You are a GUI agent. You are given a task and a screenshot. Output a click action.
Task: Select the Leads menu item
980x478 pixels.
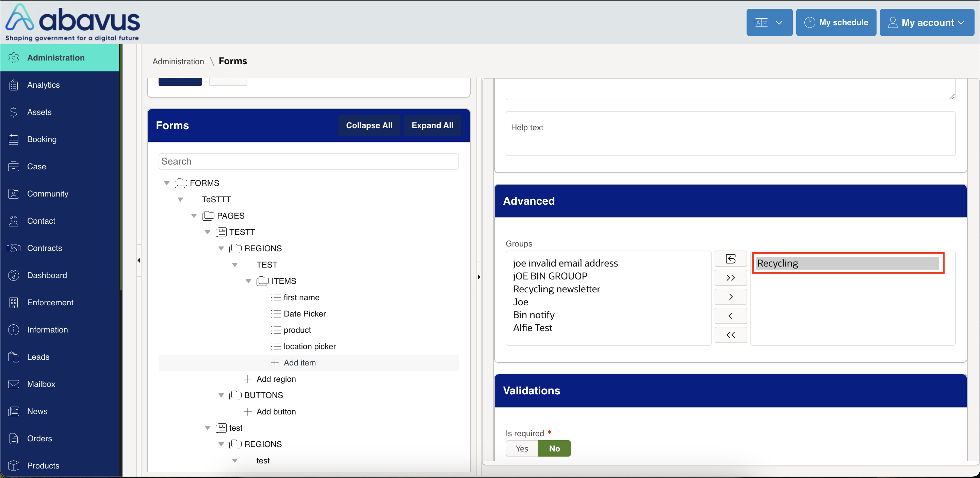pos(38,357)
